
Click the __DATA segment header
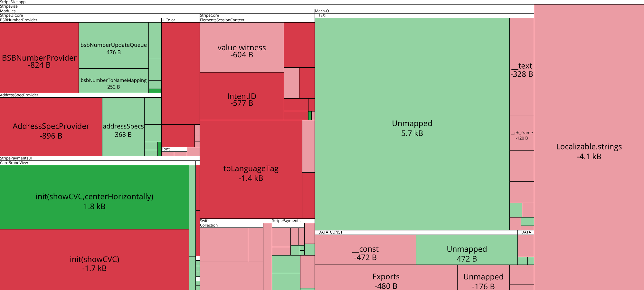click(x=526, y=232)
